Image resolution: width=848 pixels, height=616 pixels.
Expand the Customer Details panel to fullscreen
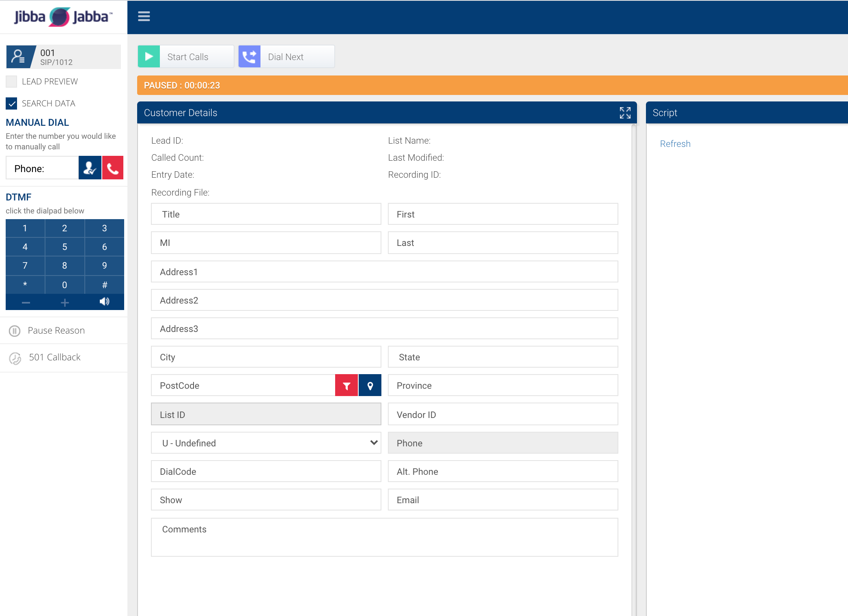point(625,113)
